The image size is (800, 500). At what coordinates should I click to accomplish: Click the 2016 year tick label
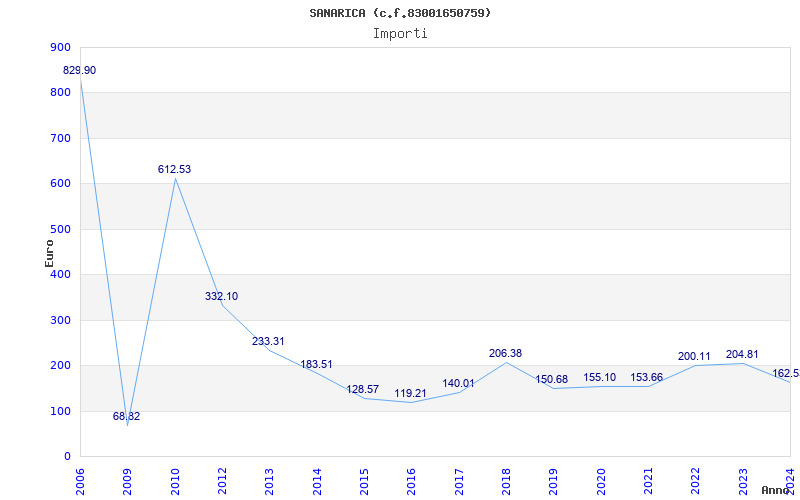pos(412,481)
